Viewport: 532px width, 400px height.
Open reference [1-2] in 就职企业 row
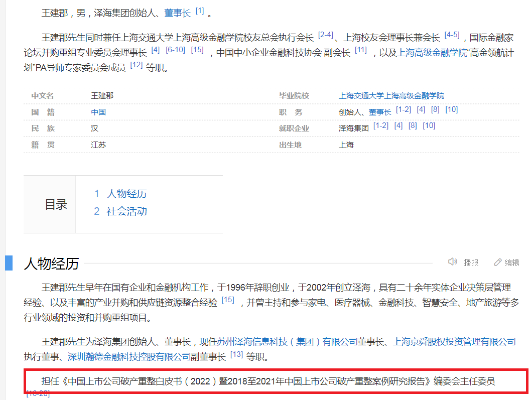pyautogui.click(x=381, y=125)
